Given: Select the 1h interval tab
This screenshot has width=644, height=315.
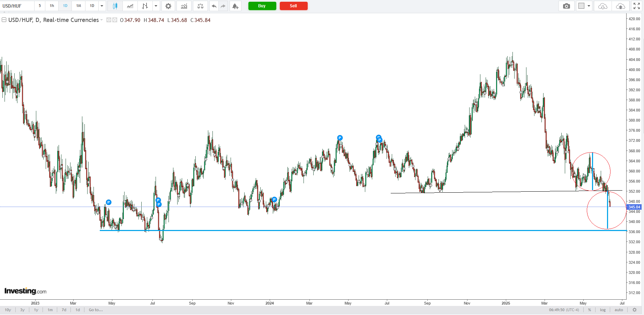Looking at the screenshot, I should (52, 6).
